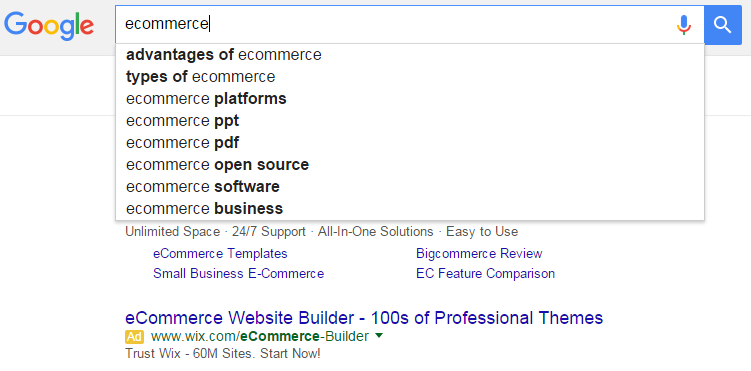Choose "ecommerce platforms" suggestion
Image resolution: width=751 pixels, height=371 pixels.
click(x=410, y=99)
